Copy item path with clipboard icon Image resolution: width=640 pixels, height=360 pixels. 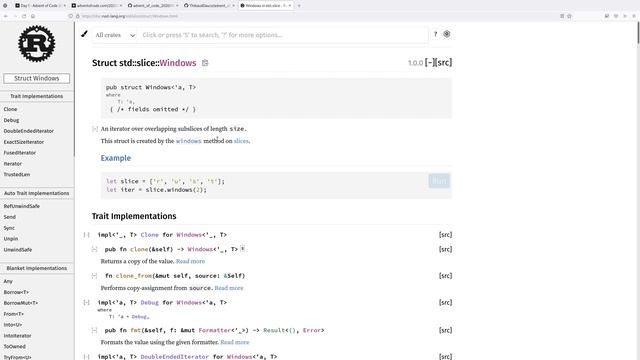click(205, 63)
